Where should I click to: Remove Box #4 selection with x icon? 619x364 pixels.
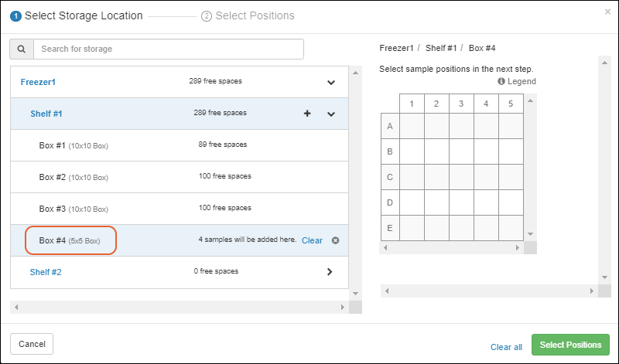pyautogui.click(x=335, y=240)
